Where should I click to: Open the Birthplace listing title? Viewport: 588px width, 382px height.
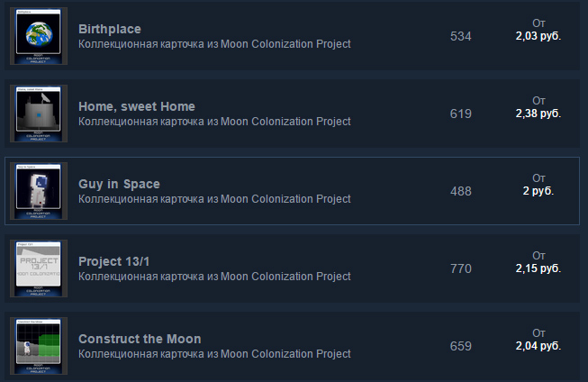coord(109,29)
